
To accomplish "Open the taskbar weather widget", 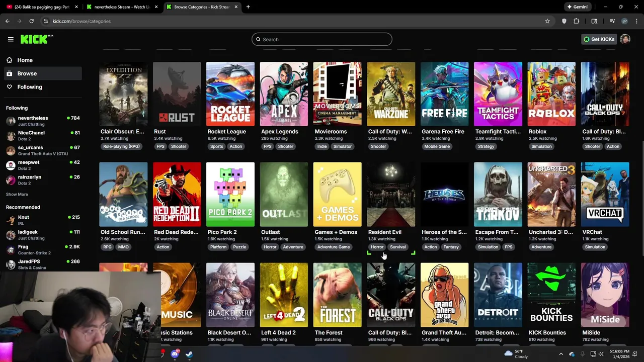I will pyautogui.click(x=516, y=354).
